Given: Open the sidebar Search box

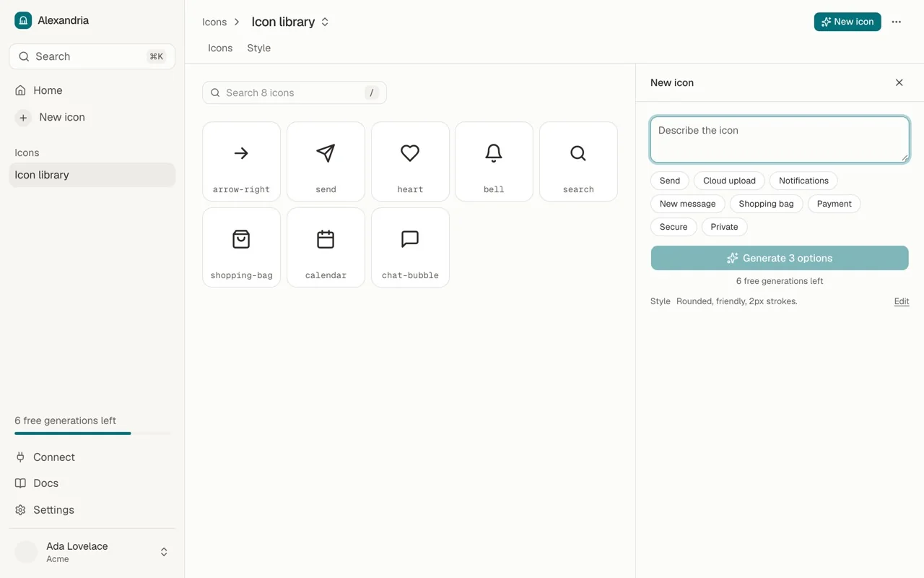Looking at the screenshot, I should 92,56.
